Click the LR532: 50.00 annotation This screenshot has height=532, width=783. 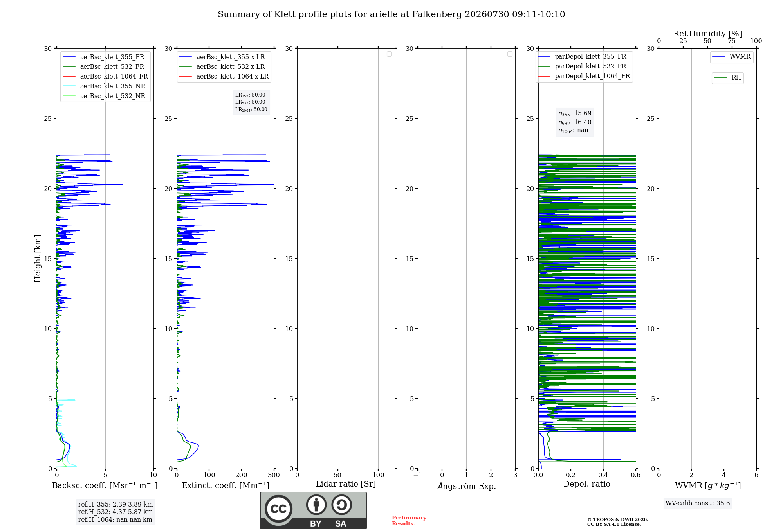[250, 102]
